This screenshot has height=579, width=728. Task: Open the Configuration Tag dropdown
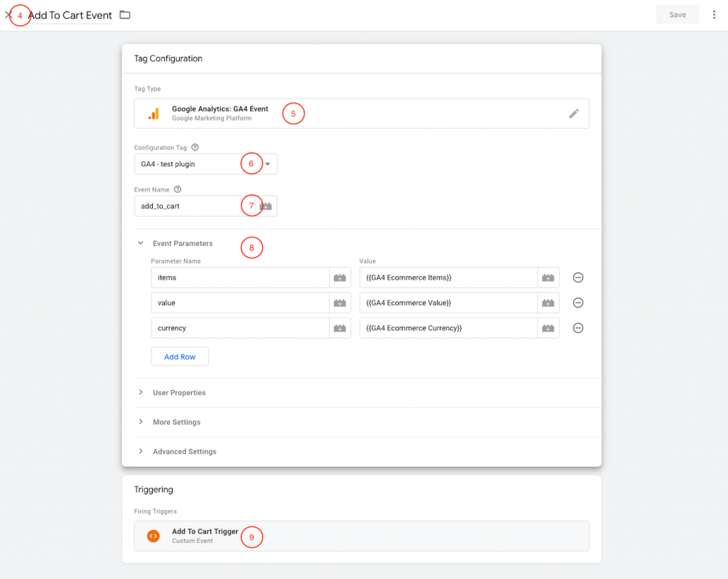269,163
